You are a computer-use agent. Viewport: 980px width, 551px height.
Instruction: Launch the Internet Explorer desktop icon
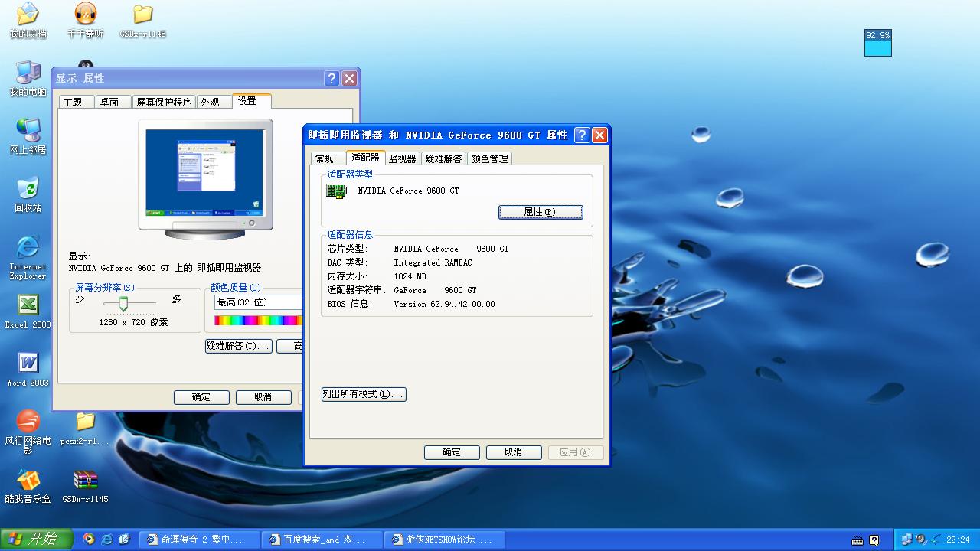point(28,257)
